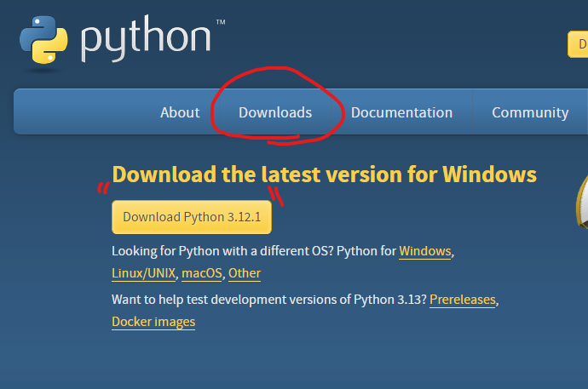
Task: Follow the Other link
Action: pyautogui.click(x=245, y=273)
